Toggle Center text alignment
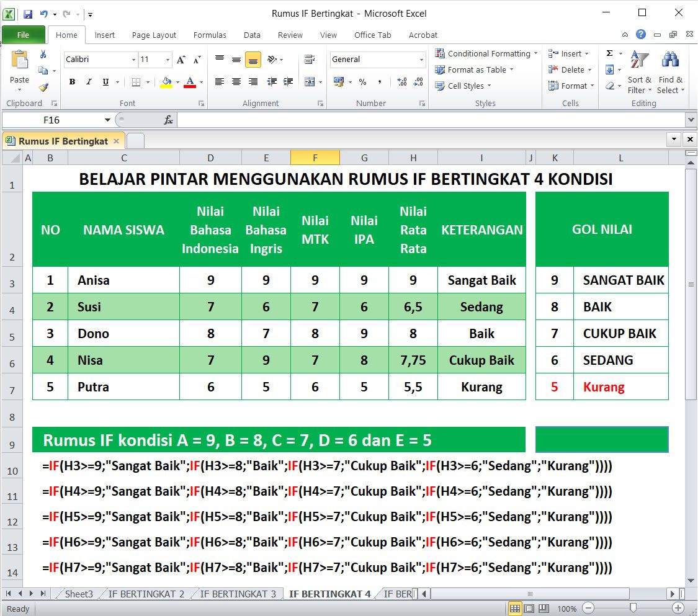The height and width of the screenshot is (616, 698). [236, 81]
